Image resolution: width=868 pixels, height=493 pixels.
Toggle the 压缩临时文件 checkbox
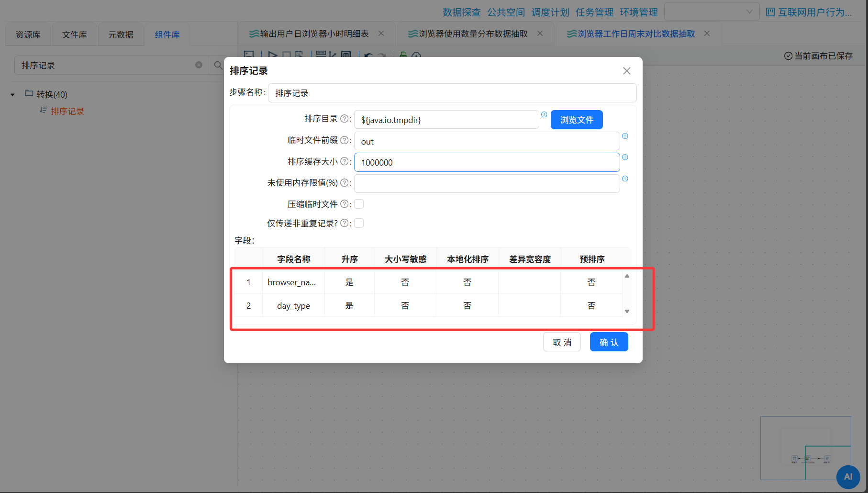[x=359, y=204]
